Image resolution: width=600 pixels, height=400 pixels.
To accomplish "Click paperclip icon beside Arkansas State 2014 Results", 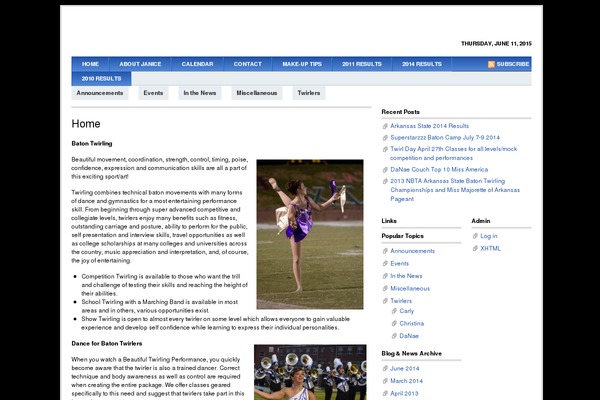I will 385,126.
